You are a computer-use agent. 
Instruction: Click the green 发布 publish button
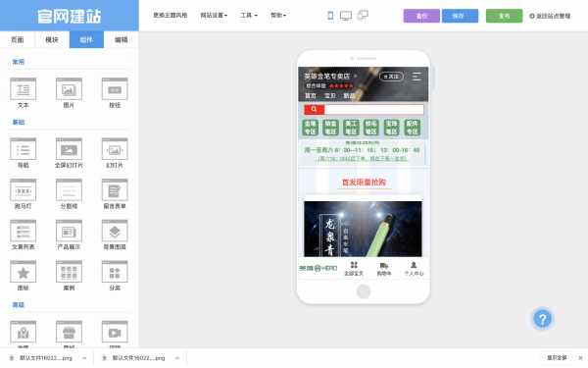click(504, 16)
